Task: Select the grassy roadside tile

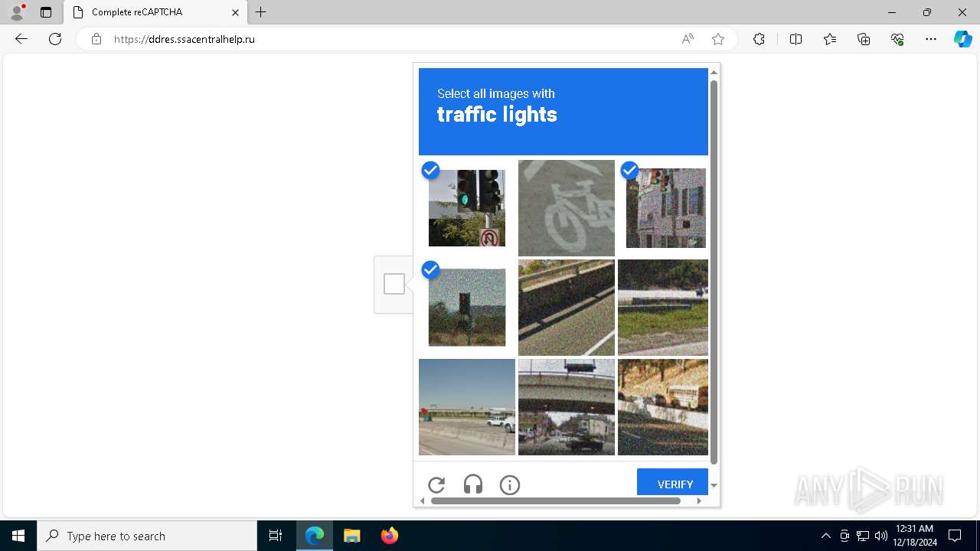Action: coord(663,308)
